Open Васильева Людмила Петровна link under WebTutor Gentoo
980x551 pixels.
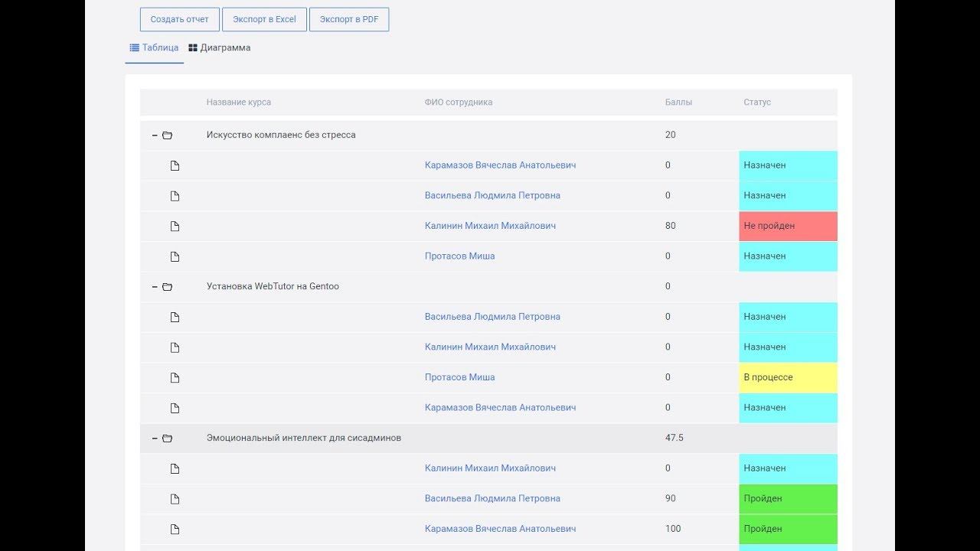[x=492, y=316]
